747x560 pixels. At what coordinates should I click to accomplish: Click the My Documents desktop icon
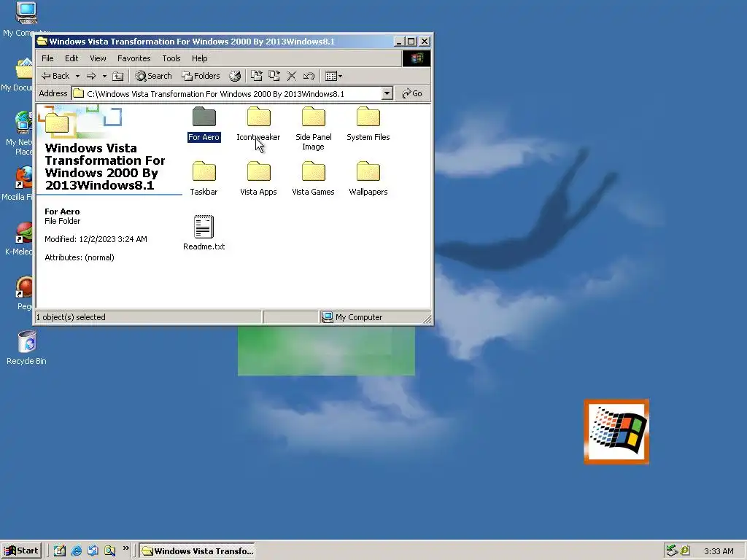coord(18,75)
